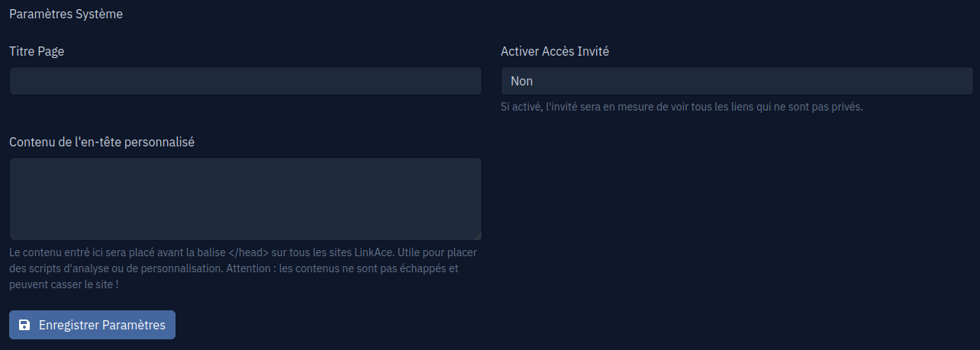Screen dimensions: 980x350
Task: Focus the Titre Page text field
Action: tap(246, 81)
